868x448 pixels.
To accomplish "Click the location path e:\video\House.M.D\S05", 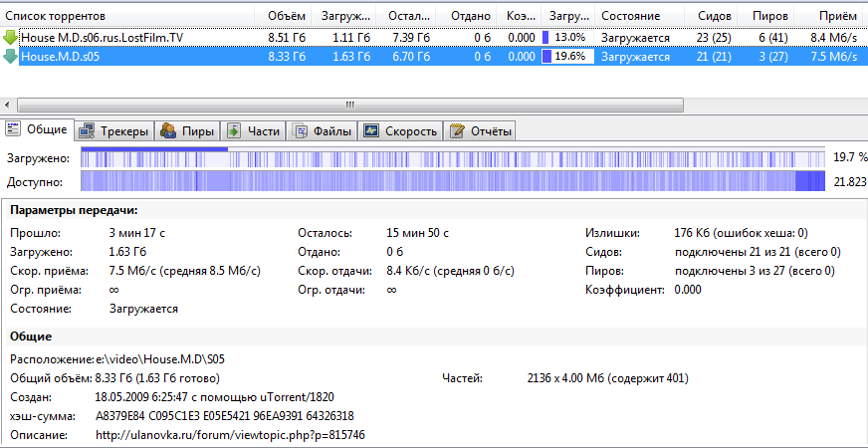I will (x=160, y=359).
